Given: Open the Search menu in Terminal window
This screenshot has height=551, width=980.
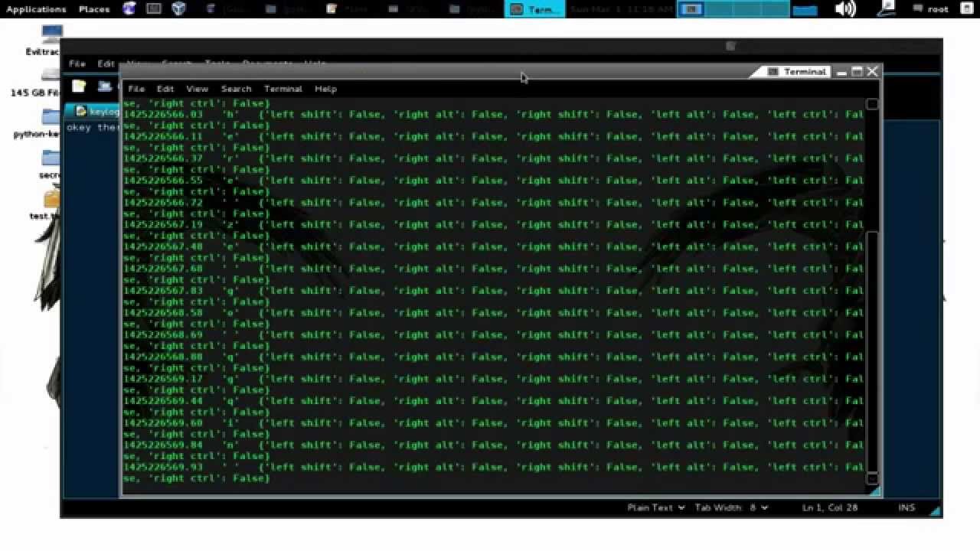Looking at the screenshot, I should pyautogui.click(x=236, y=89).
